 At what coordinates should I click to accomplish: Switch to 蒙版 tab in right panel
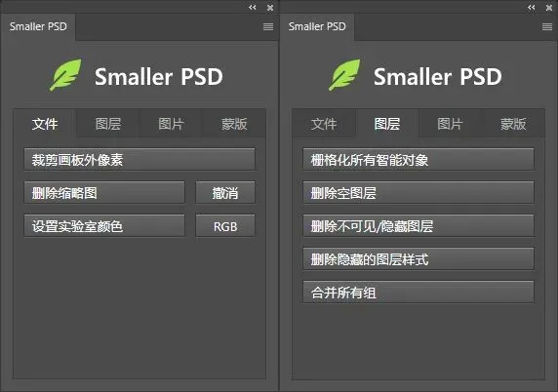click(x=513, y=124)
